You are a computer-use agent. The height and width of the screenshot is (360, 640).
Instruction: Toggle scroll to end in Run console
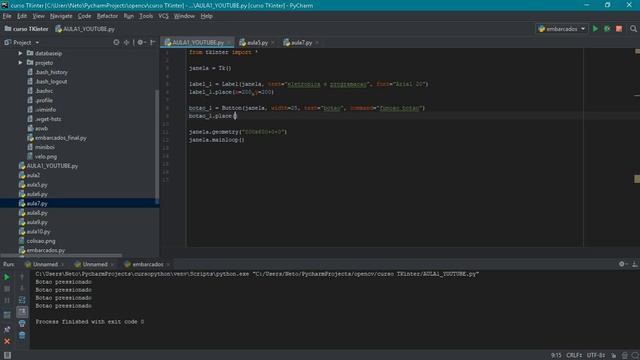click(22, 312)
